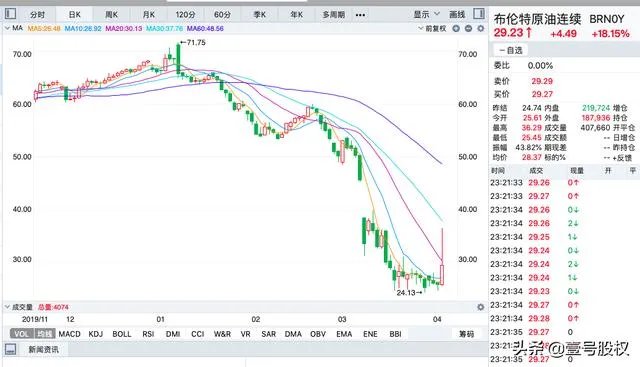The image size is (640, 367).
Task: Toggle the VOL indicator button
Action: pyautogui.click(x=21, y=334)
